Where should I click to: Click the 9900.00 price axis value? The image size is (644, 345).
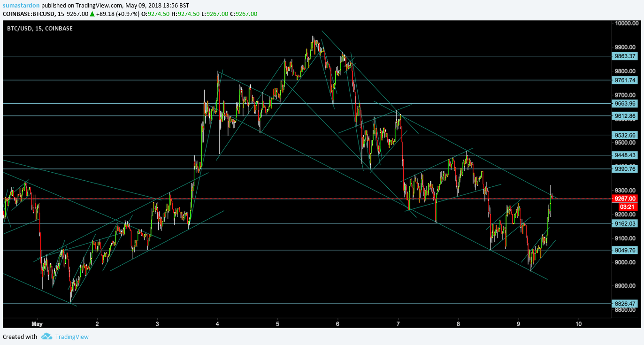625,47
